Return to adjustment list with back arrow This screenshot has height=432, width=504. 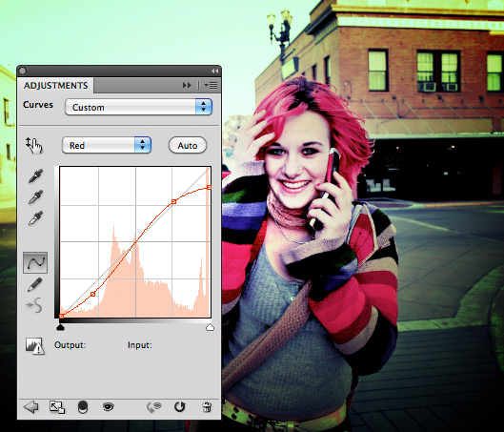(x=30, y=407)
